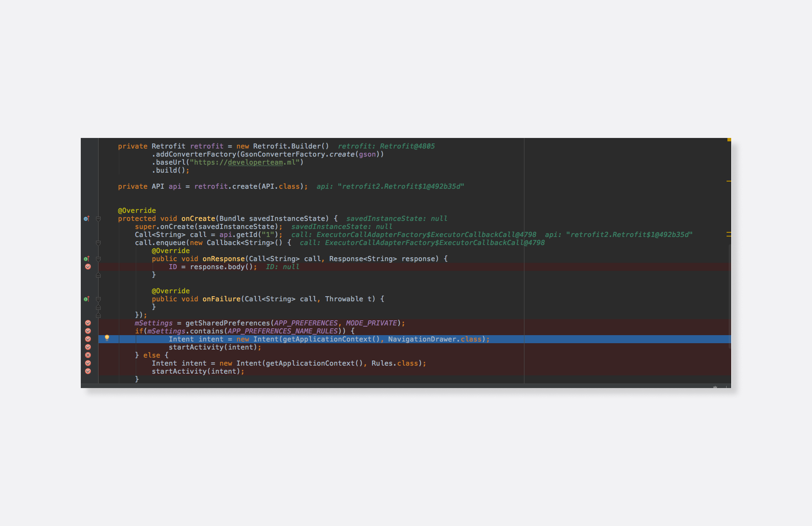
Task: Click the override gutter icon beside onCreate
Action: pyautogui.click(x=86, y=219)
